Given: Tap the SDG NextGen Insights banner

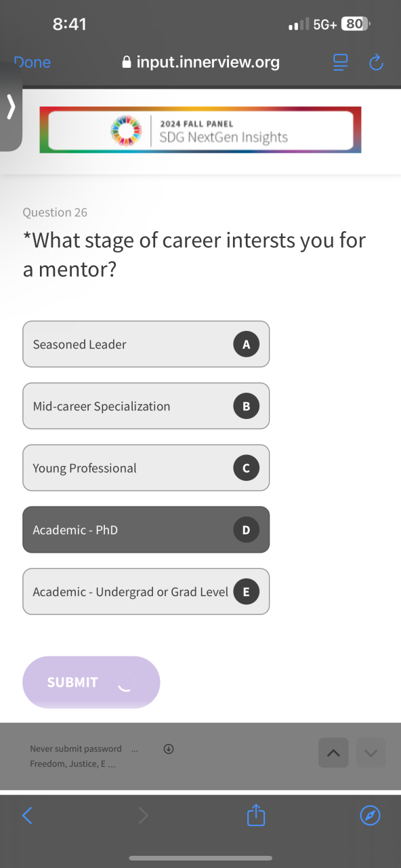Looking at the screenshot, I should (200, 130).
